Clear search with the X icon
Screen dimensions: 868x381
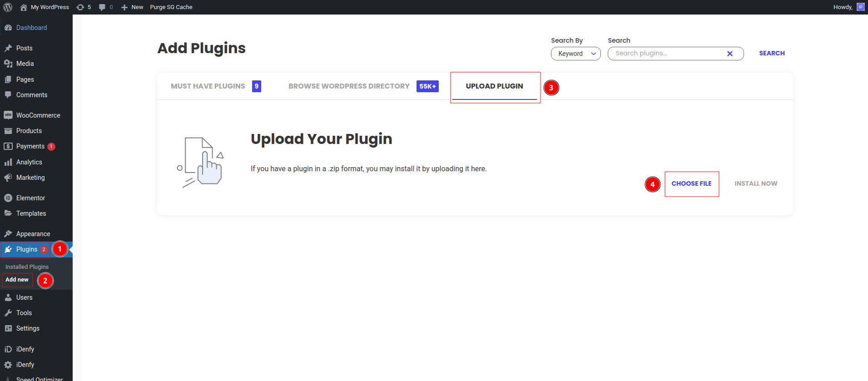coord(730,54)
